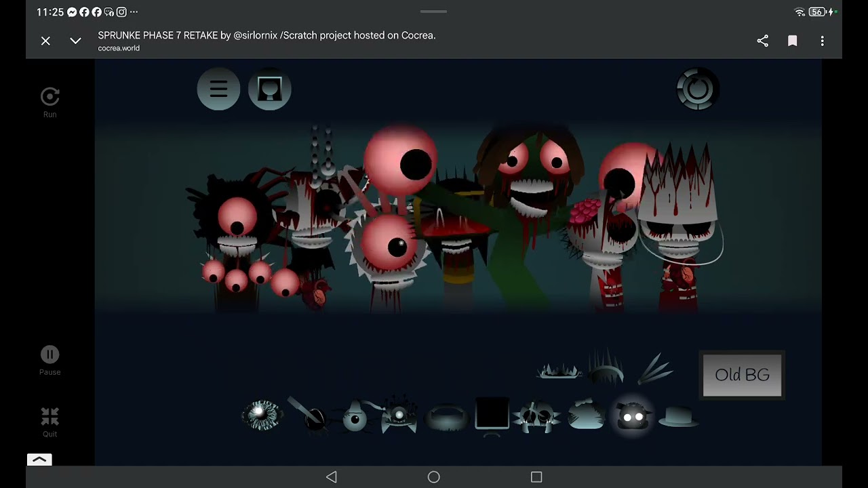The width and height of the screenshot is (868, 488).
Task: Pick the glowing white-eyed cat head icon
Action: tap(632, 415)
